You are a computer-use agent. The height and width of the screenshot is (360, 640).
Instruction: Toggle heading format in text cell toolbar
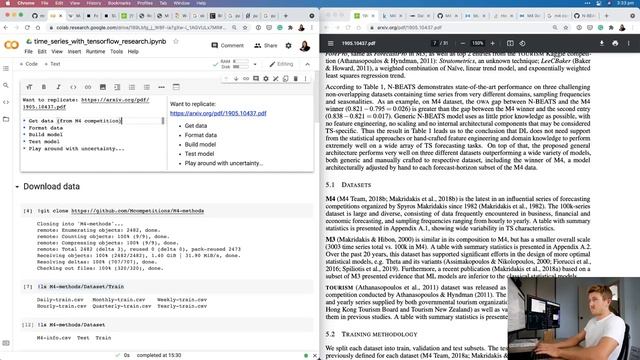pyautogui.click(x=29, y=87)
